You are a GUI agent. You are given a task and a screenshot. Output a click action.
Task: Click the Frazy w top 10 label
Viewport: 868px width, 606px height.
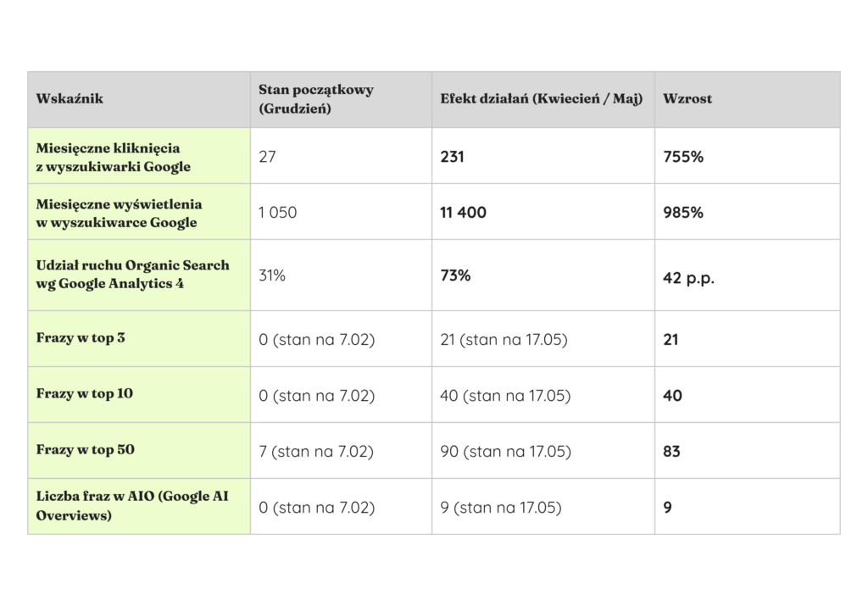click(x=85, y=393)
